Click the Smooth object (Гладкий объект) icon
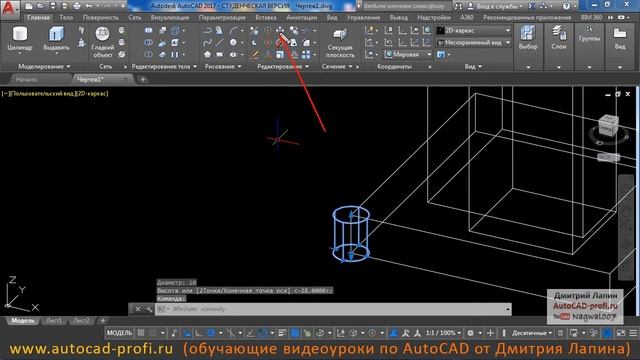Screen dimensions: 640x360 tap(102, 35)
